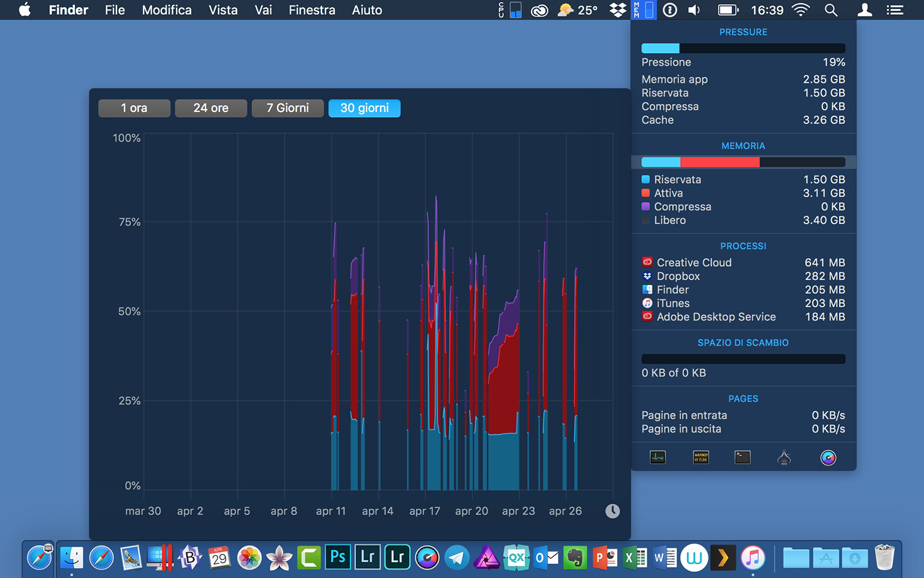The height and width of the screenshot is (578, 924).
Task: Open the Dropbox menu bar icon
Action: click(618, 10)
